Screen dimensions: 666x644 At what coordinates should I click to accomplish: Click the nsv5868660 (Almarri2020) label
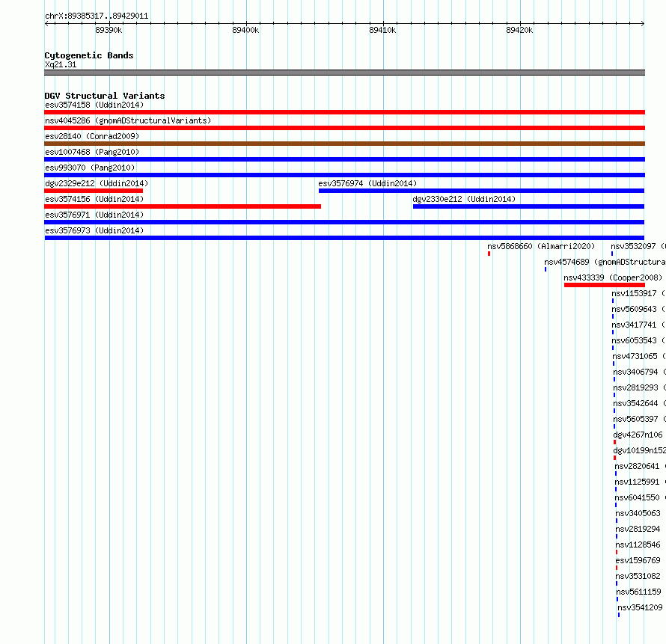pyautogui.click(x=541, y=246)
